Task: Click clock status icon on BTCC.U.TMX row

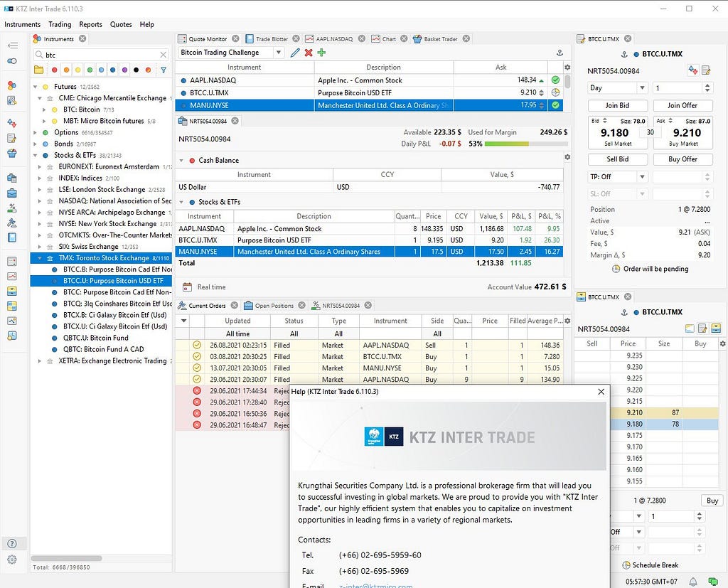Action: [555, 92]
